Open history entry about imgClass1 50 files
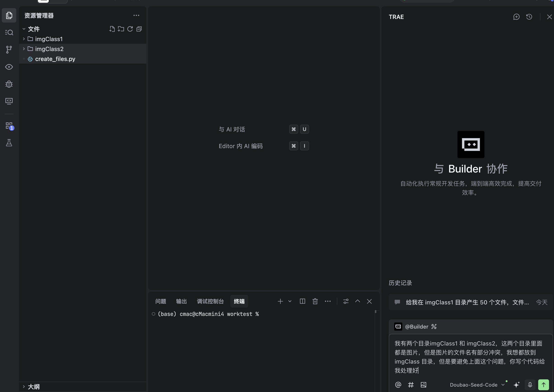This screenshot has width=554, height=392. (467, 302)
